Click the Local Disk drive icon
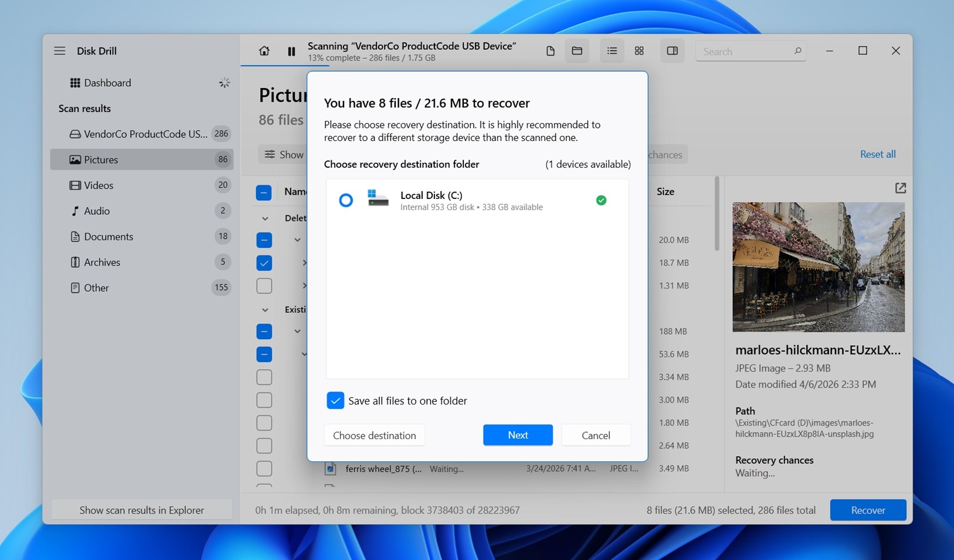This screenshot has width=954, height=560. (377, 198)
